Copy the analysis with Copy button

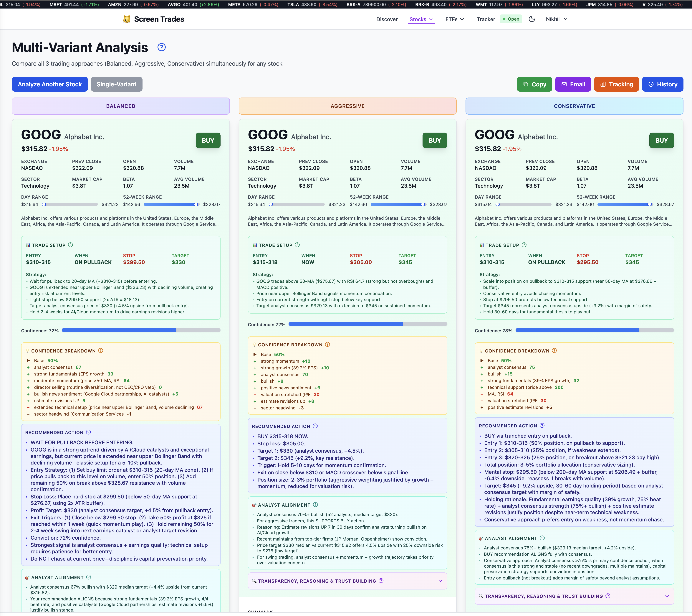pos(534,84)
